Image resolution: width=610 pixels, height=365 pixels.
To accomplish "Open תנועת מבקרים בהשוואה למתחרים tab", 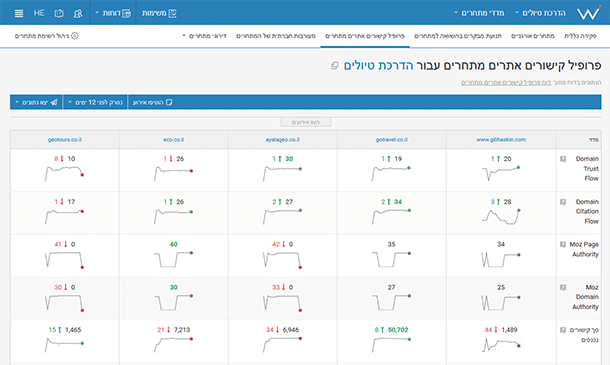I will tap(458, 36).
